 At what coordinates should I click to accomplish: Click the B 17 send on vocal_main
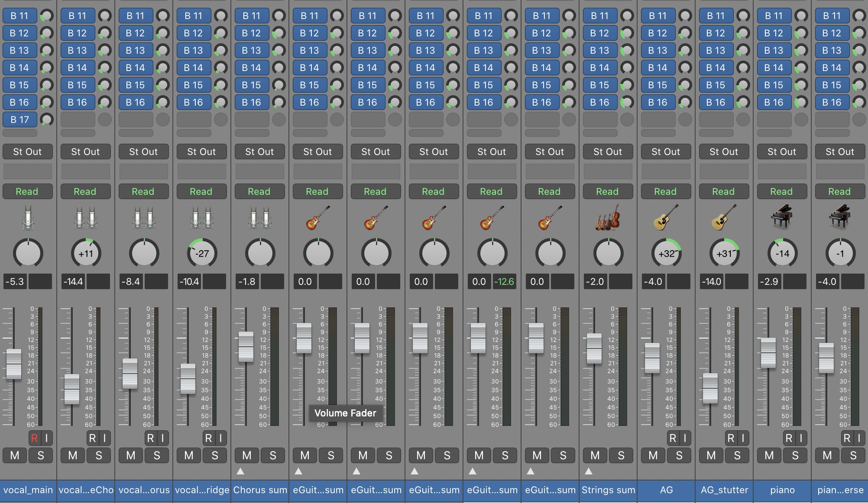coord(20,119)
